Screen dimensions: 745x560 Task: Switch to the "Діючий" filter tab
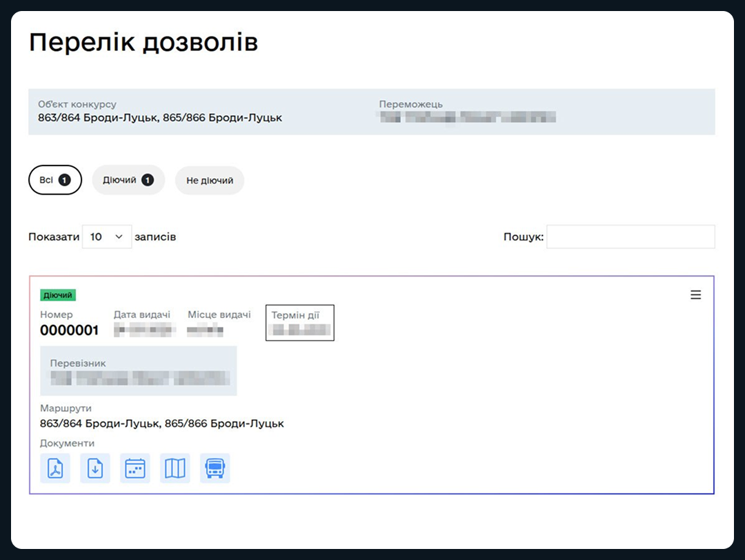pos(128,180)
